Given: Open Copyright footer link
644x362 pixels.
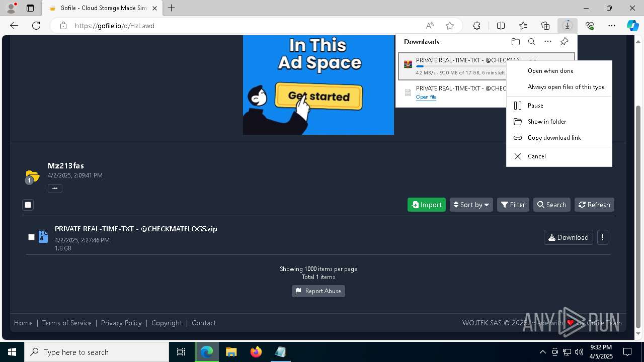Looking at the screenshot, I should [x=167, y=323].
